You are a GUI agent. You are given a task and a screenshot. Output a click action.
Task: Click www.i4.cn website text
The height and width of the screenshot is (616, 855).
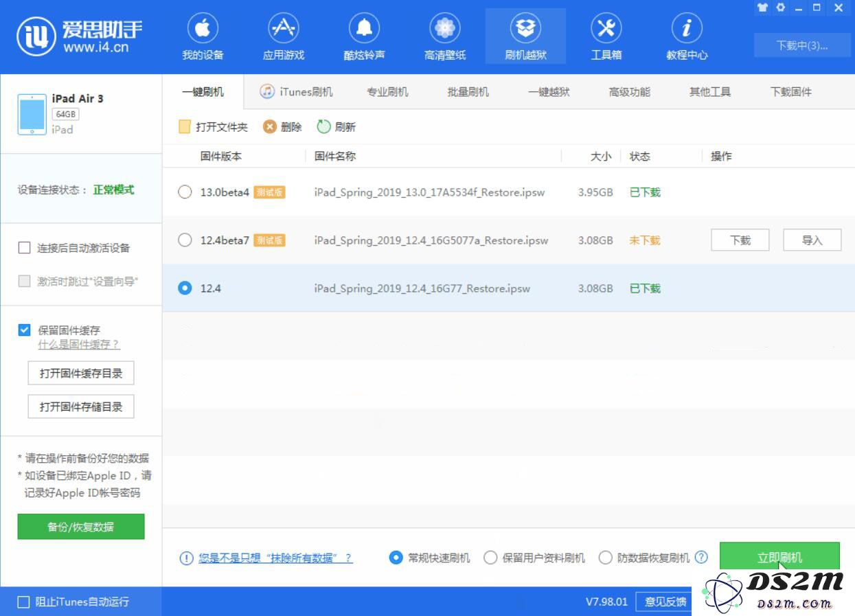[x=96, y=47]
